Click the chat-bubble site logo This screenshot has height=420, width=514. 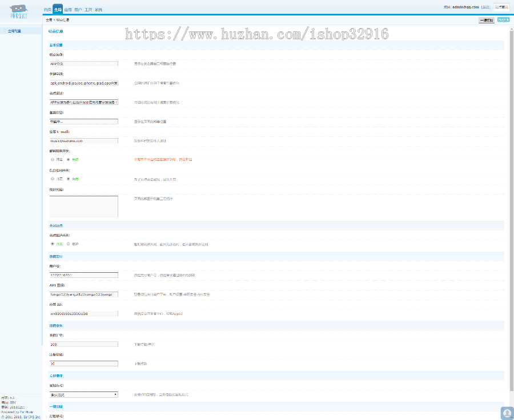pos(18,11)
